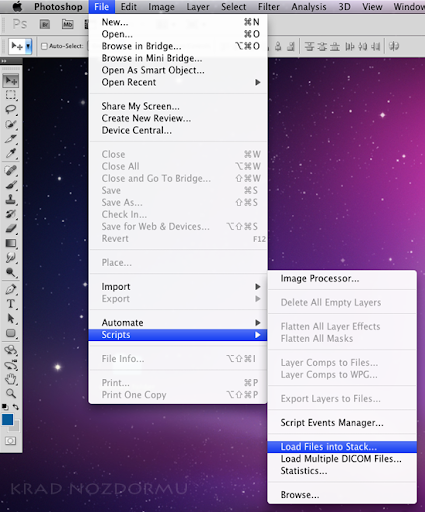The image size is (425, 512).
Task: Swap foreground and background colors
Action: click(x=16, y=407)
